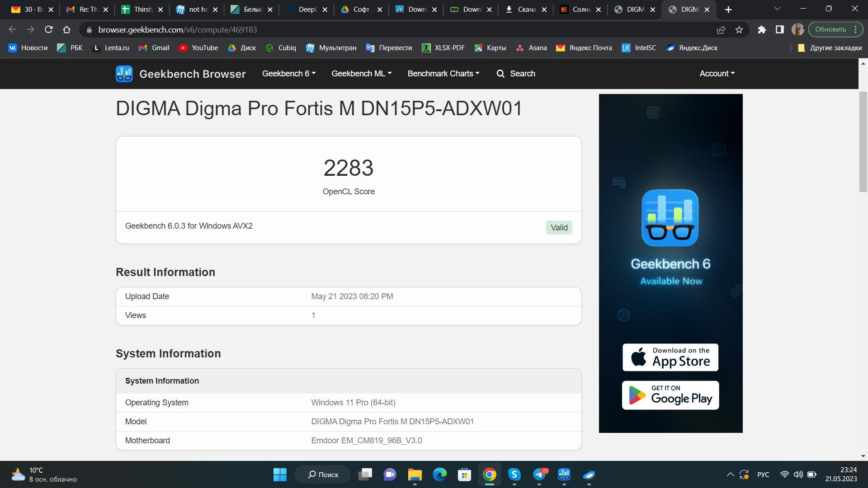This screenshot has height=488, width=868.
Task: Click the page vertical scrollbar thumb
Action: tap(863, 141)
